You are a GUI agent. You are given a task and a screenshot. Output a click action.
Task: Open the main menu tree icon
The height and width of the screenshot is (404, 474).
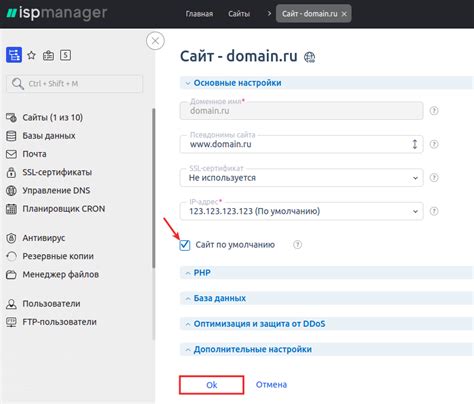[14, 55]
